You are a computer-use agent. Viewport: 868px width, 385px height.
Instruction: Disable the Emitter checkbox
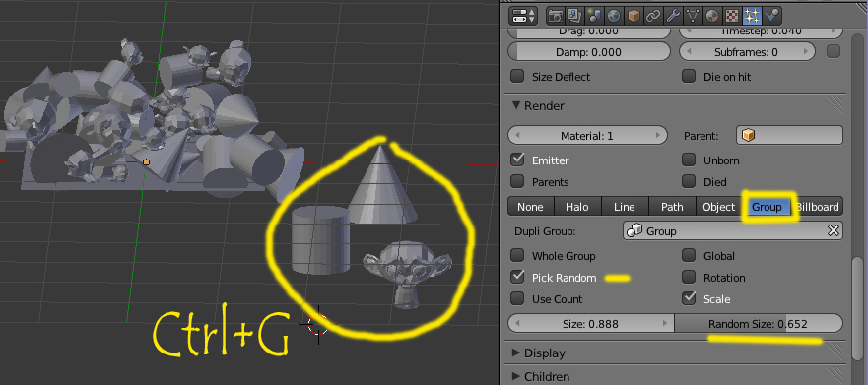(517, 160)
